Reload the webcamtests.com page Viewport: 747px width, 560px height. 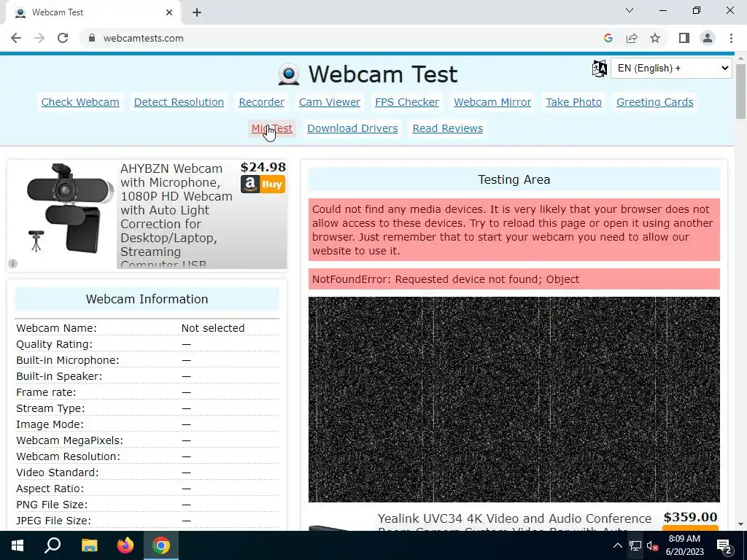point(63,38)
